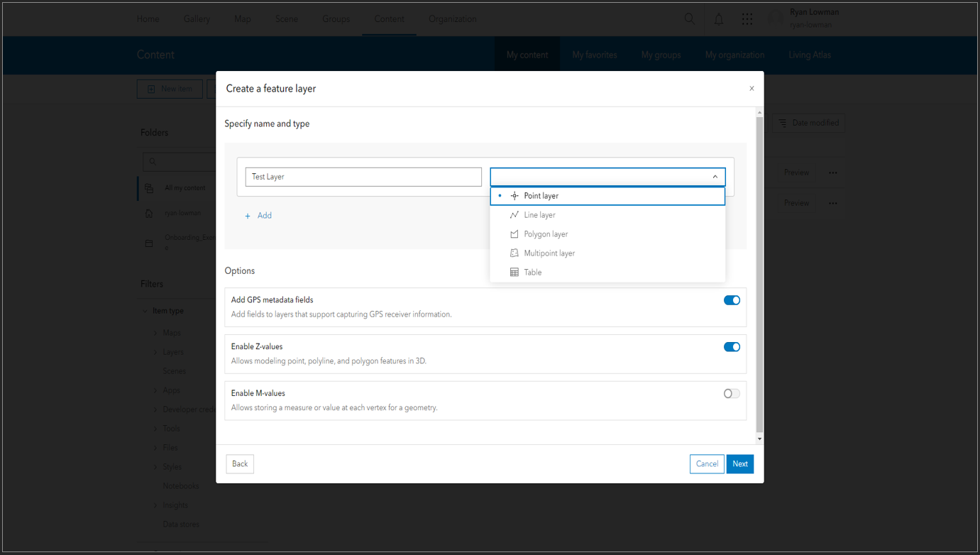Switch to the My favorites tab

(x=595, y=55)
